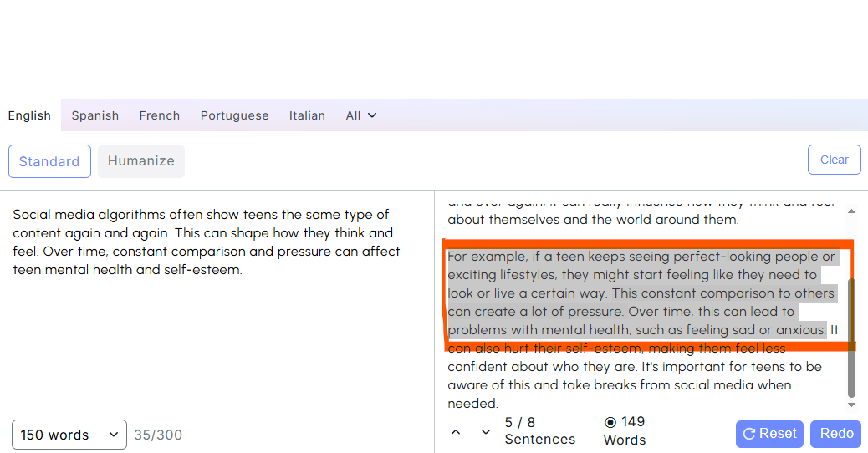Click the Redo button
Viewport: 868px width, 453px height.
(x=836, y=434)
